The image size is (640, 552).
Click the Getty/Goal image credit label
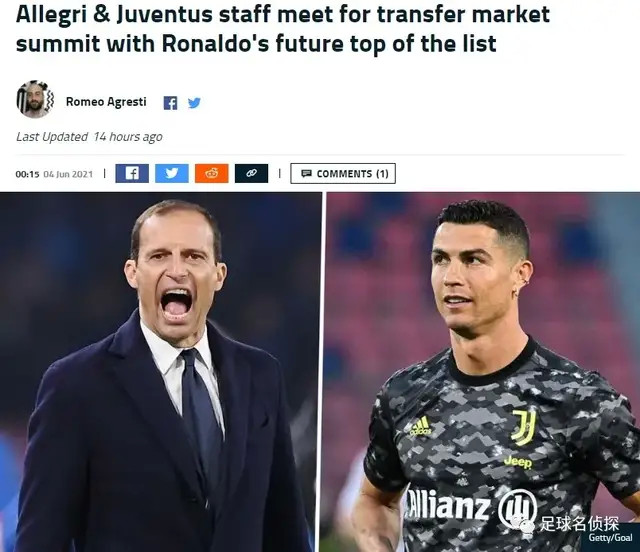(610, 538)
